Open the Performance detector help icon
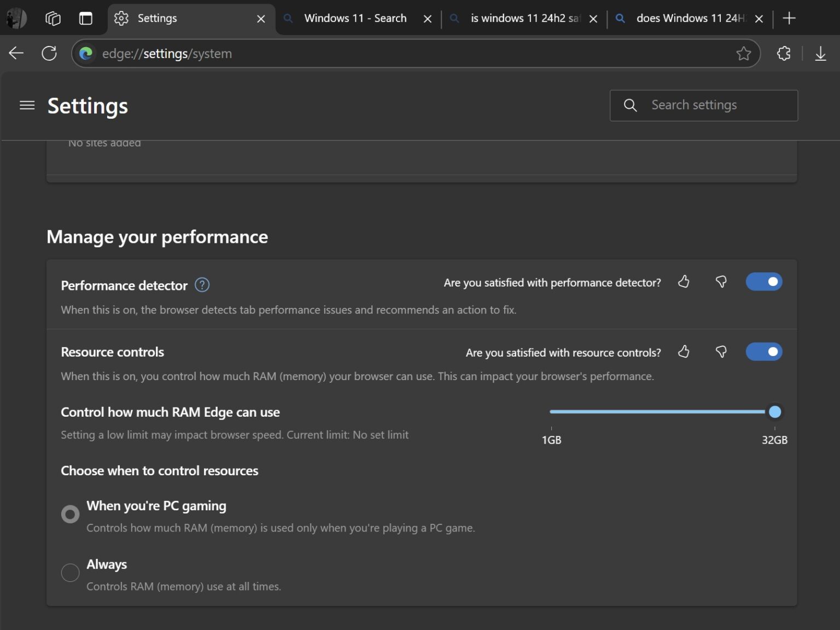This screenshot has height=630, width=840. [201, 284]
